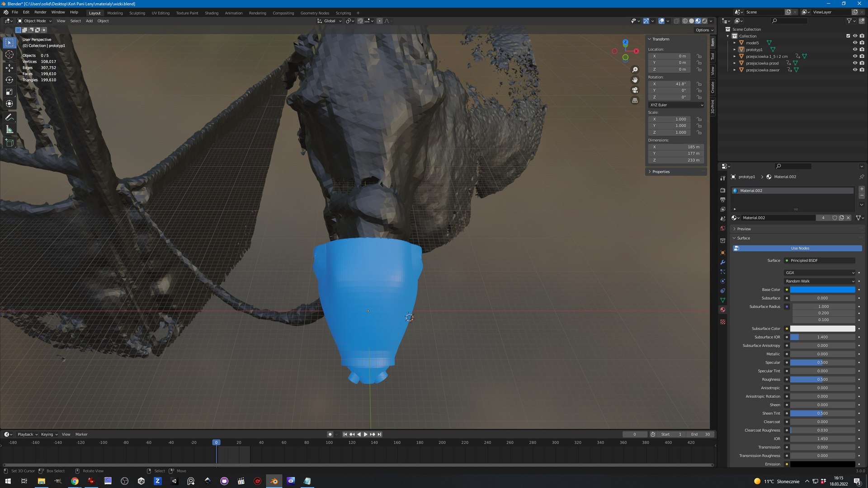Switch to the Sculpting workspace tab
Viewport: 868px width, 488px height.
(137, 13)
